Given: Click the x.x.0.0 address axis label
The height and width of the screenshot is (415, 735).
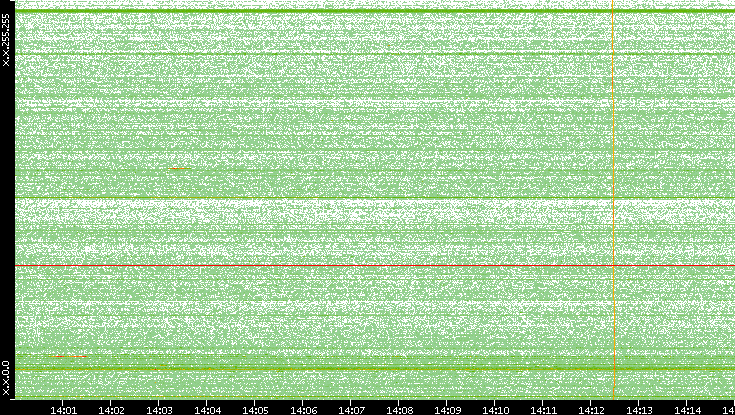Looking at the screenshot, I should pos(6,378).
